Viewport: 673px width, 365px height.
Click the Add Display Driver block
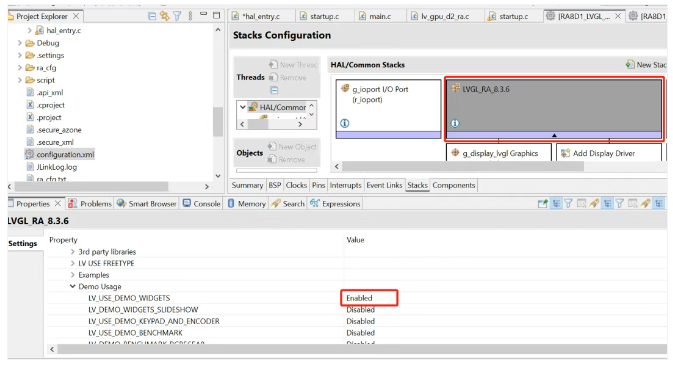[x=609, y=153]
